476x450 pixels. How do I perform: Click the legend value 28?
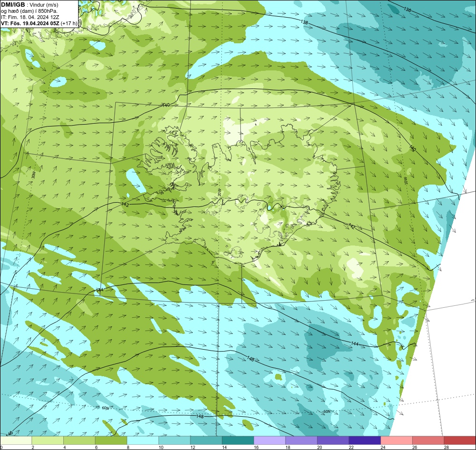coord(446,447)
